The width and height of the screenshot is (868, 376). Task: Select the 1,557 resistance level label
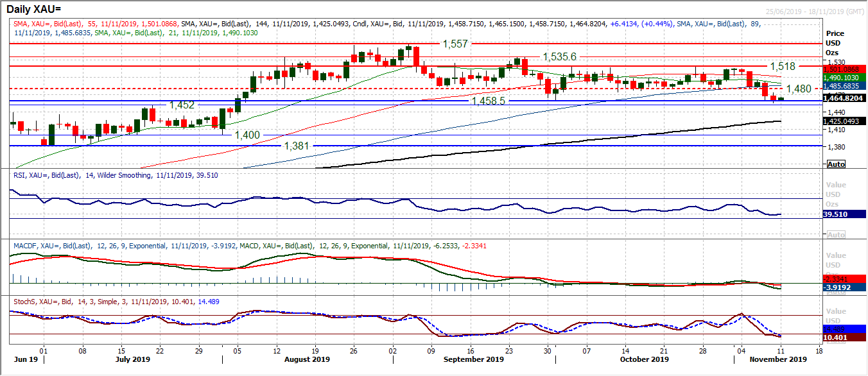455,44
